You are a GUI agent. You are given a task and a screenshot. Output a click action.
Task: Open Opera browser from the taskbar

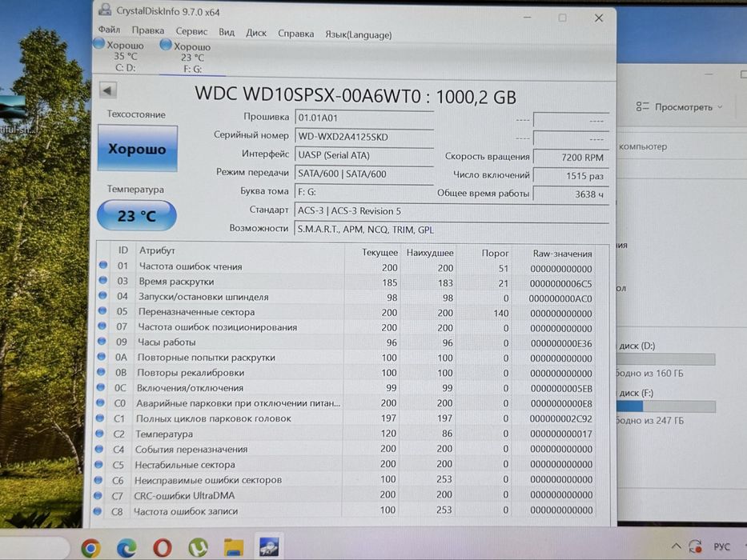(162, 548)
